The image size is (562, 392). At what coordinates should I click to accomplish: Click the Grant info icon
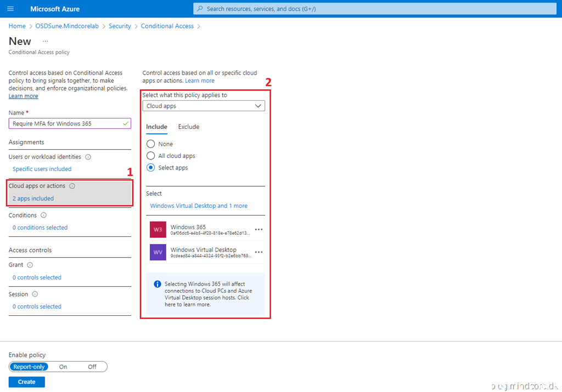pyautogui.click(x=30, y=265)
